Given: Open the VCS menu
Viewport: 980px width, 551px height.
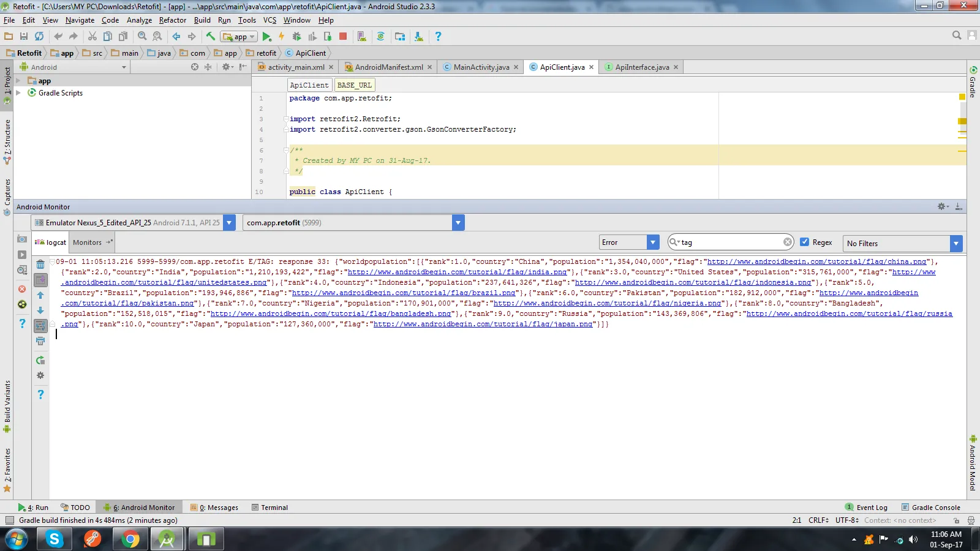Looking at the screenshot, I should pos(269,20).
